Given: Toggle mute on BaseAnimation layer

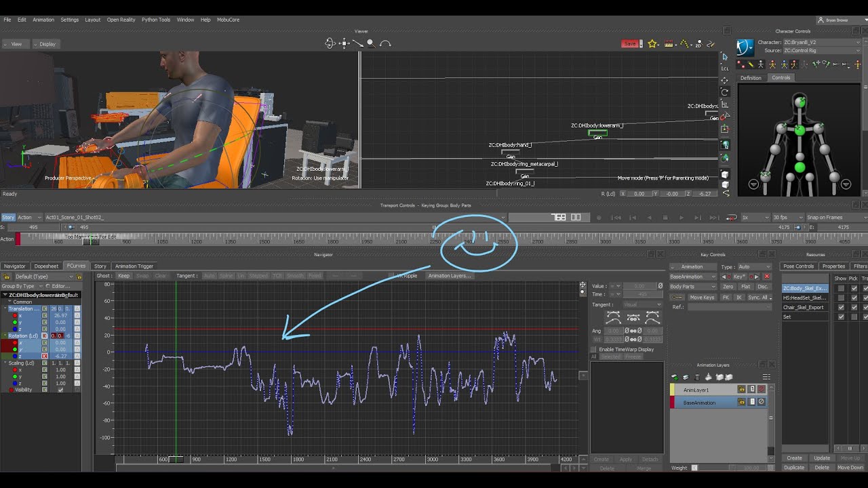Looking at the screenshot, I should [762, 403].
